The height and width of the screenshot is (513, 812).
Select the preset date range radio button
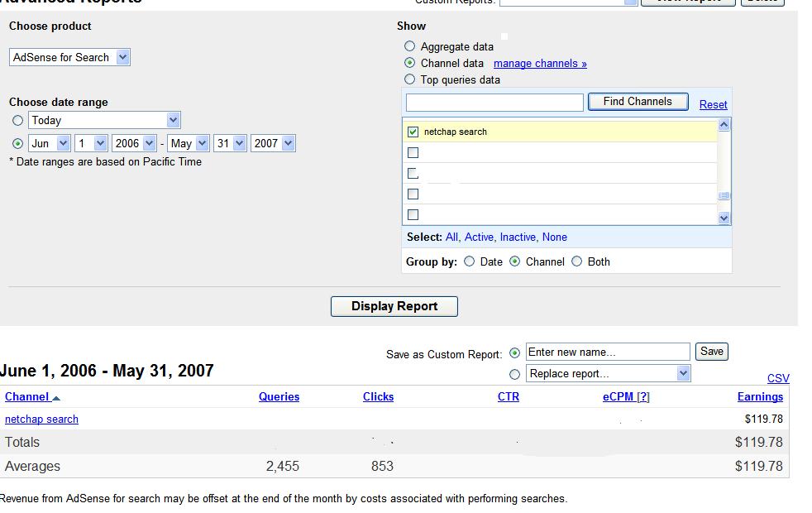(x=17, y=121)
